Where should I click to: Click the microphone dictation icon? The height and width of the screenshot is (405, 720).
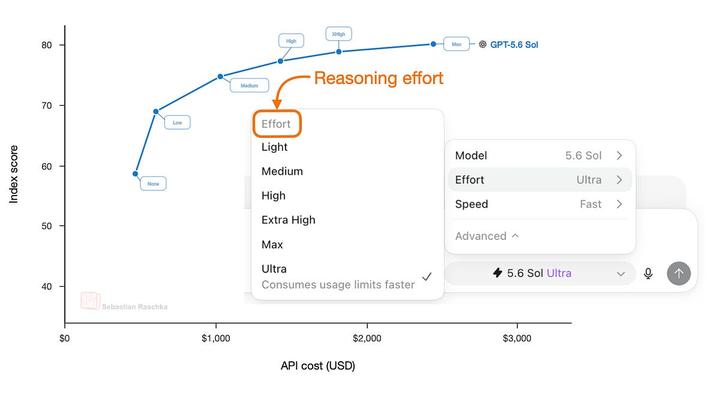click(x=648, y=274)
